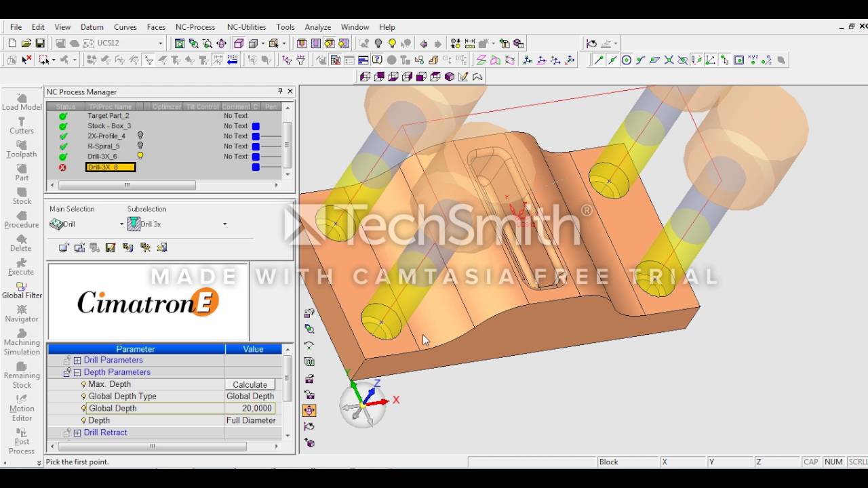
Task: Open the Subselection Drill 3x dropdown
Action: (x=224, y=224)
